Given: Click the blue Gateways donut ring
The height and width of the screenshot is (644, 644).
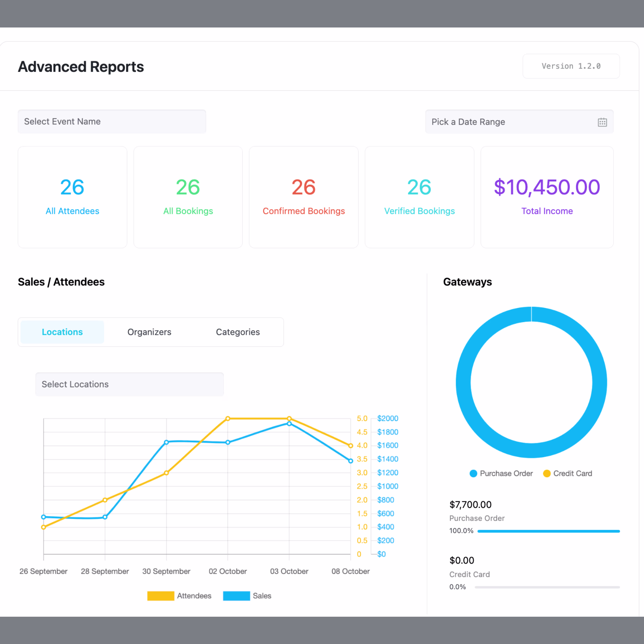Looking at the screenshot, I should 463,382.
